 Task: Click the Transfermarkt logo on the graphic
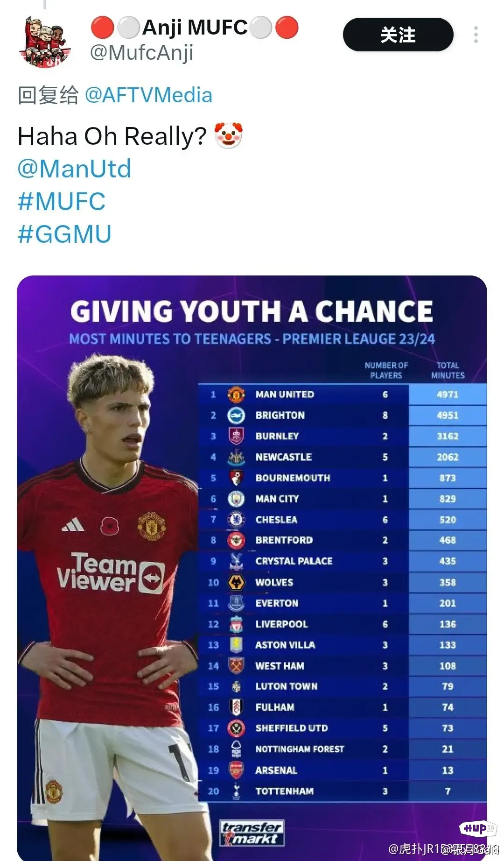tap(252, 833)
